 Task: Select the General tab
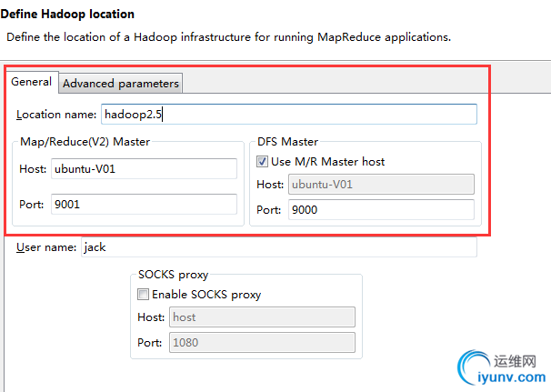click(x=31, y=82)
